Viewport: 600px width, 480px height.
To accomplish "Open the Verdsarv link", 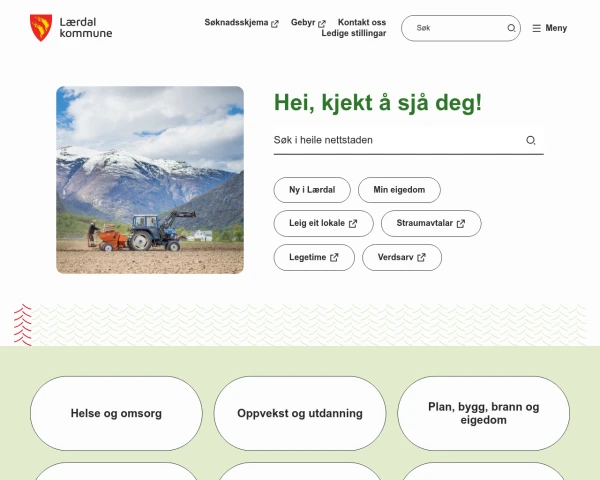I will [402, 257].
